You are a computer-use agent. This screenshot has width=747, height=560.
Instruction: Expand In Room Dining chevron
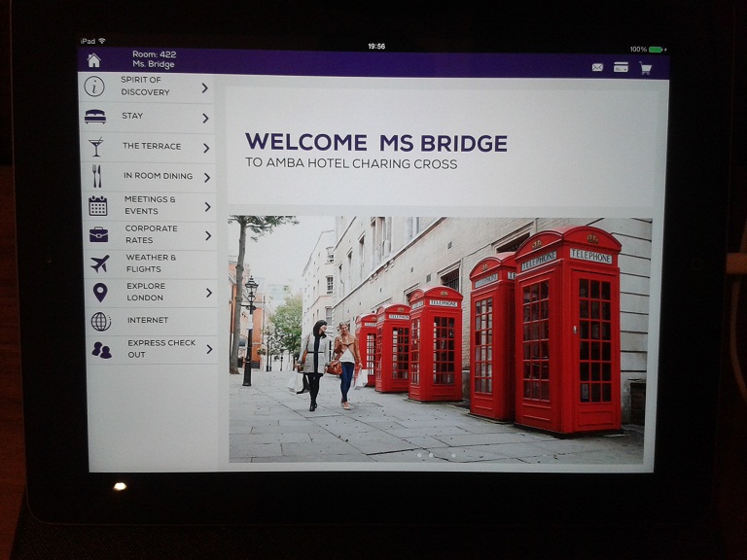(207, 178)
